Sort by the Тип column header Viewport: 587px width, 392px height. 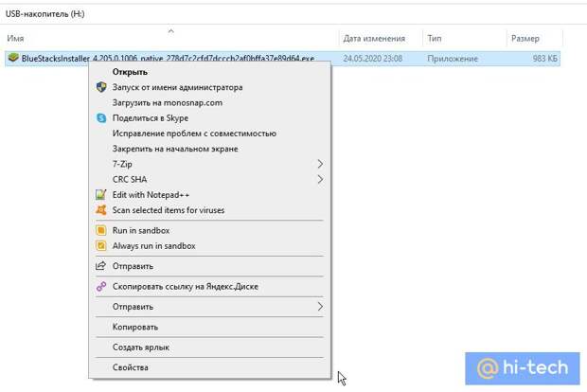[x=435, y=38]
